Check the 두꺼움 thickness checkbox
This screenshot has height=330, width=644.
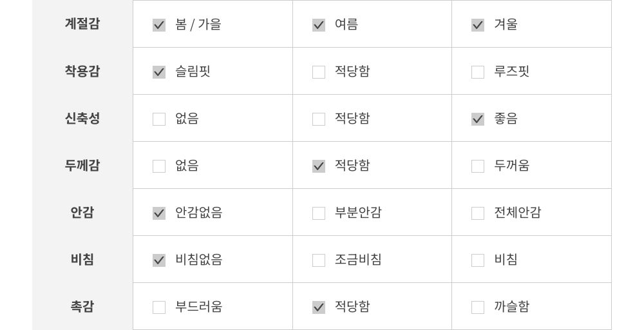pyautogui.click(x=478, y=166)
